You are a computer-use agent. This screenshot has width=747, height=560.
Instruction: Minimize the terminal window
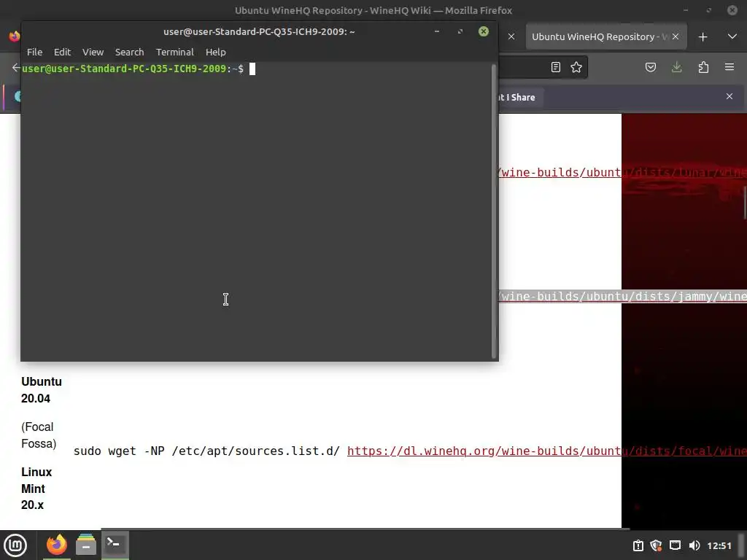click(437, 31)
